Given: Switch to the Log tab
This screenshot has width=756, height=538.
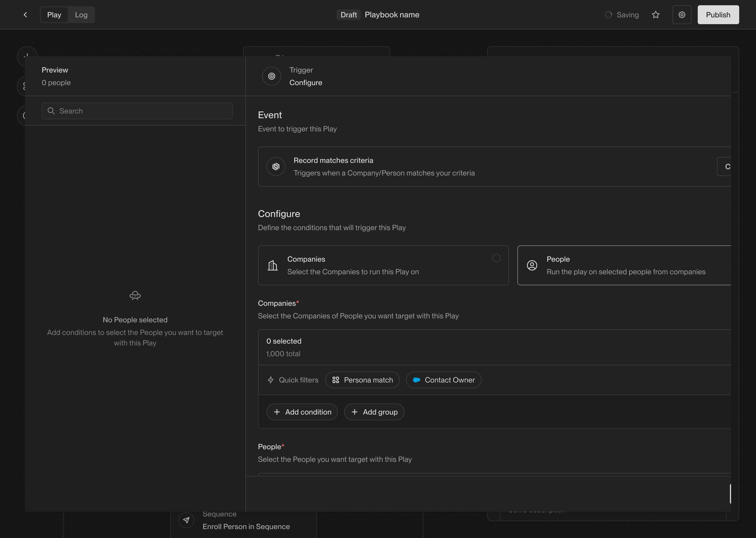Looking at the screenshot, I should coord(81,14).
